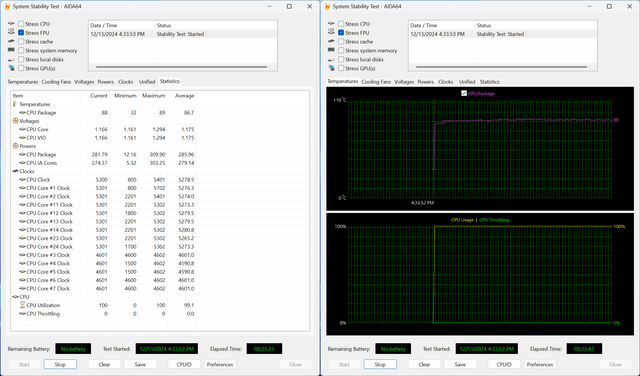640x376 pixels.
Task: Open Cooling Fans tab in left window
Action: coord(56,82)
